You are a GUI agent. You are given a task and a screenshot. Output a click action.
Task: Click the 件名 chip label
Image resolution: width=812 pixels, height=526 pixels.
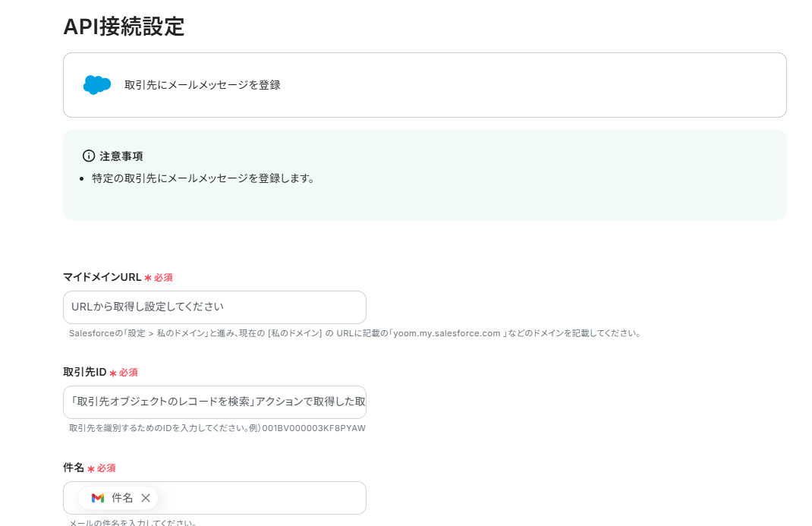click(122, 498)
